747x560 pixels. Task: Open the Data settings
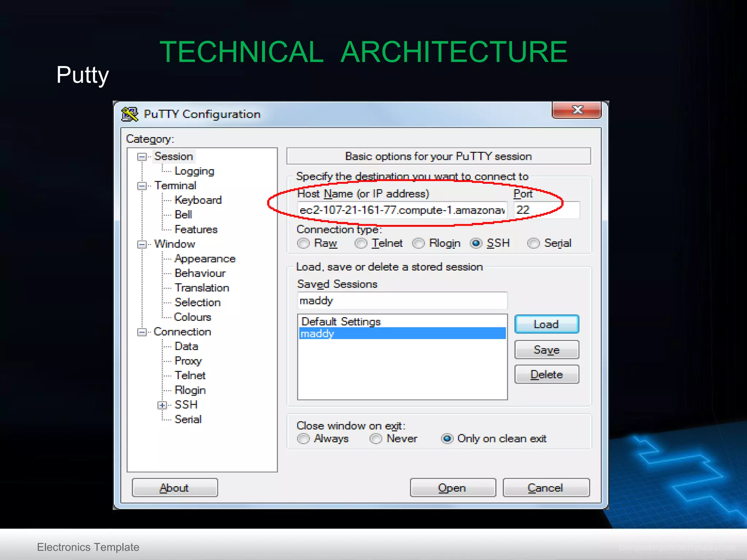186,346
